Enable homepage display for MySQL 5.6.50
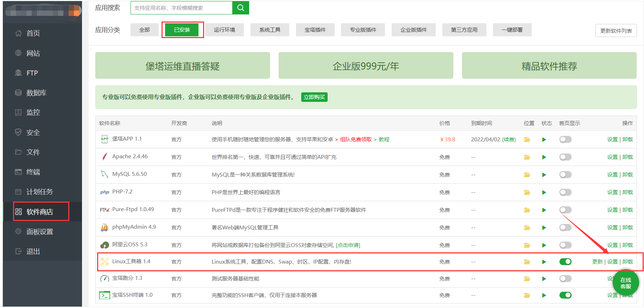Image resolution: width=644 pixels, height=308 pixels. coord(566,175)
